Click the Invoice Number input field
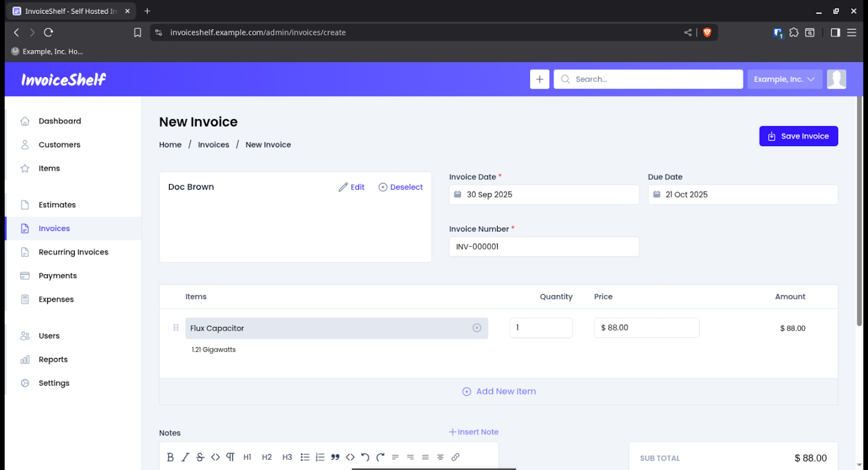This screenshot has height=470, width=868. [543, 247]
